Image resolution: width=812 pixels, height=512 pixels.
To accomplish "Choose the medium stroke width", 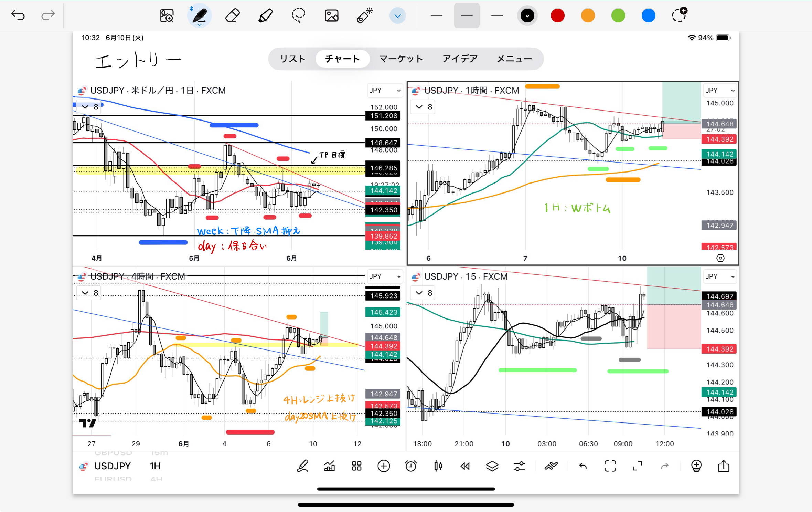I will click(x=467, y=15).
